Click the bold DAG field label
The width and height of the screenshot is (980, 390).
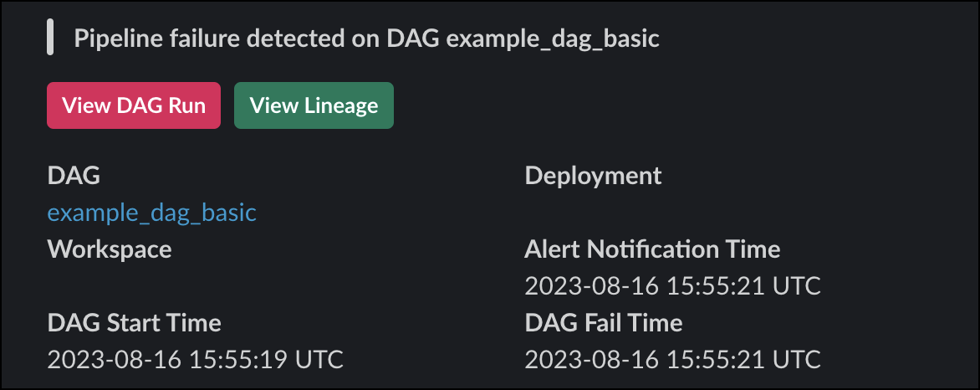point(74,176)
